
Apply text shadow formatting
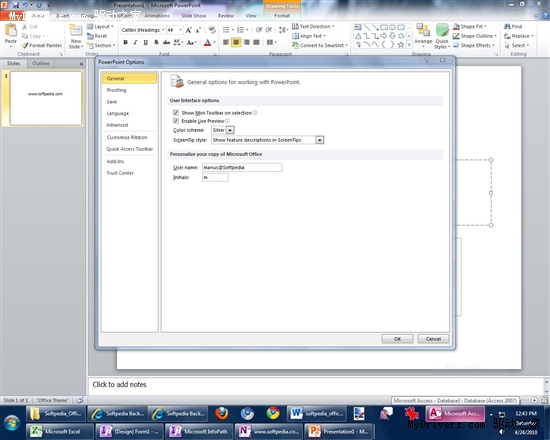156,42
